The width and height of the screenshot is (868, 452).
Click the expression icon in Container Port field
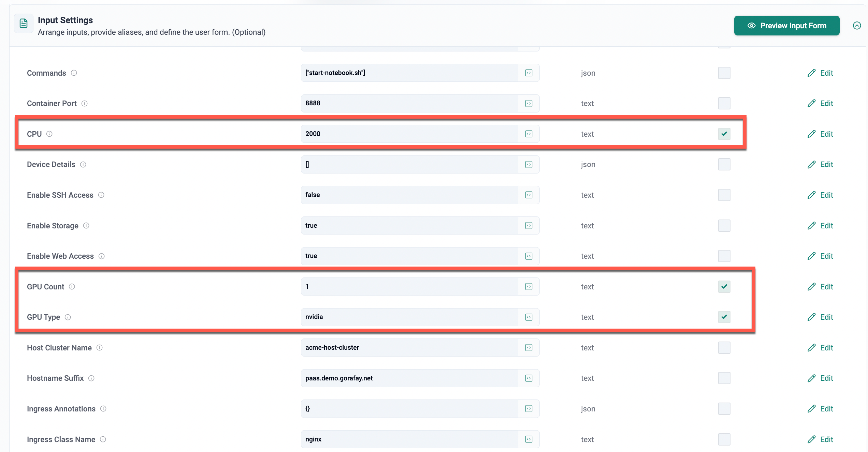[529, 103]
